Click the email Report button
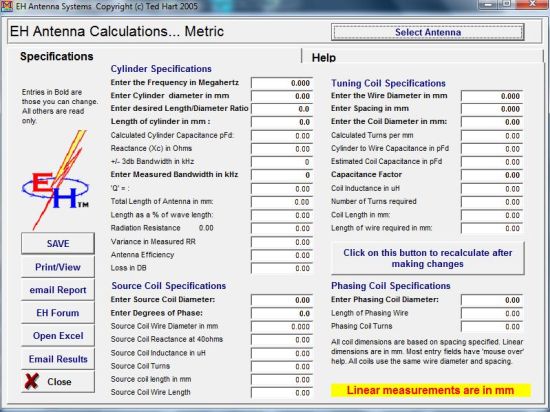This screenshot has width=550, height=412. tap(58, 290)
